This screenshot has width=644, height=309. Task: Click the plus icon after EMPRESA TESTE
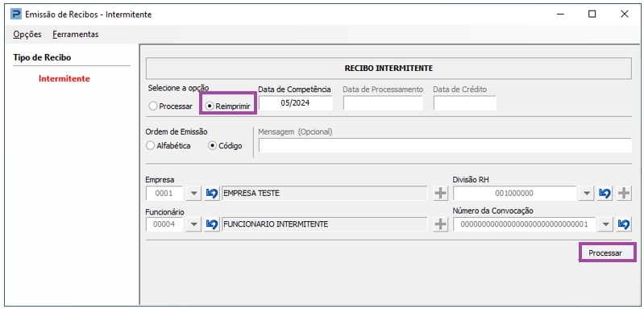[x=441, y=193]
